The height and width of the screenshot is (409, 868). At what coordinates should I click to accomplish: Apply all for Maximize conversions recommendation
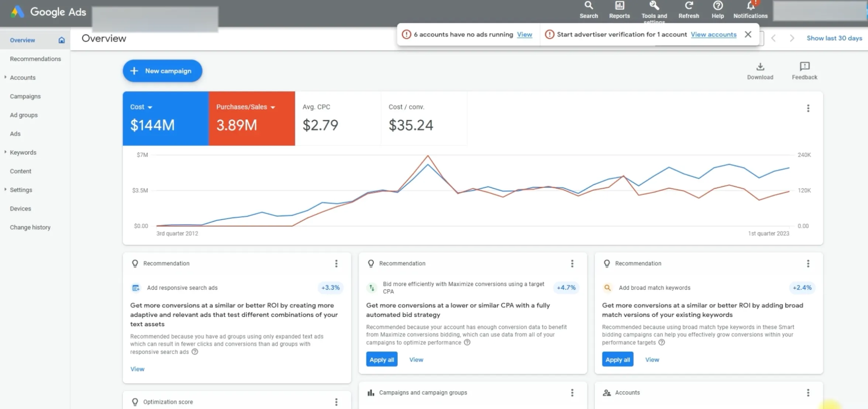382,360
